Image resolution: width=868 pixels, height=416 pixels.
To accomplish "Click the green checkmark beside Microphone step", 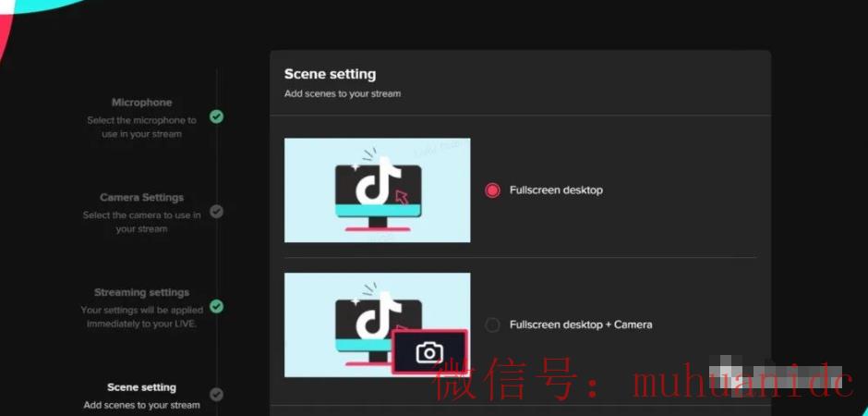I will [x=216, y=116].
